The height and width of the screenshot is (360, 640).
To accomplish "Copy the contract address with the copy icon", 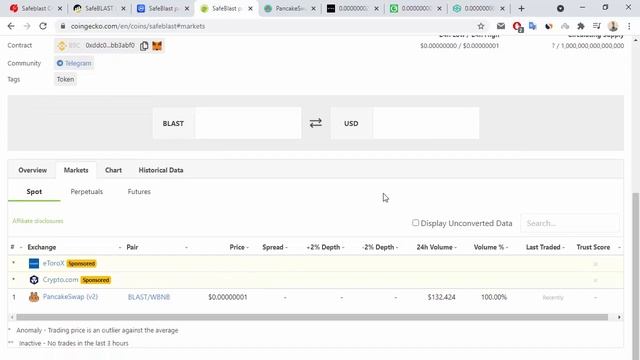I will [x=144, y=46].
